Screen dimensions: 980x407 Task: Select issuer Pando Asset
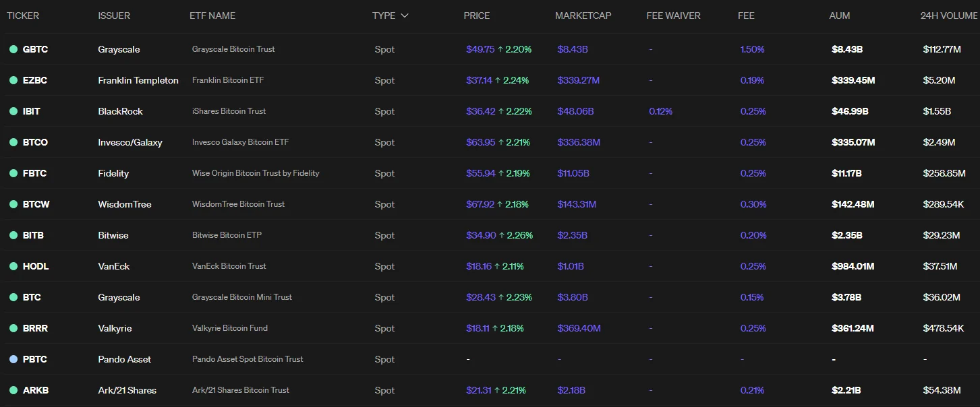tap(125, 359)
